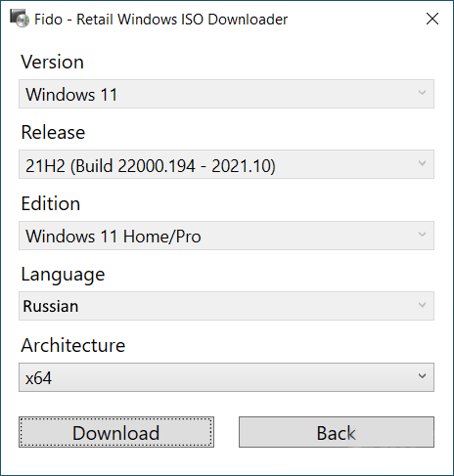This screenshot has width=454, height=476.
Task: Click the Download button
Action: click(x=116, y=432)
